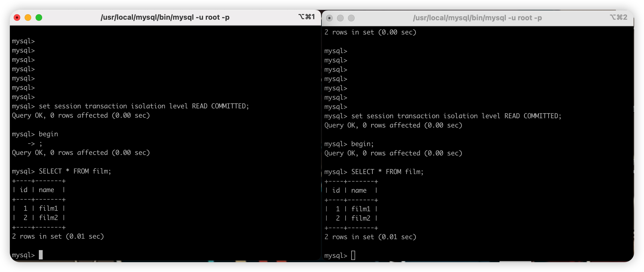The width and height of the screenshot is (644, 272).
Task: Click the left window title /usr/local/mysql/bin/mysql
Action: tap(165, 17)
